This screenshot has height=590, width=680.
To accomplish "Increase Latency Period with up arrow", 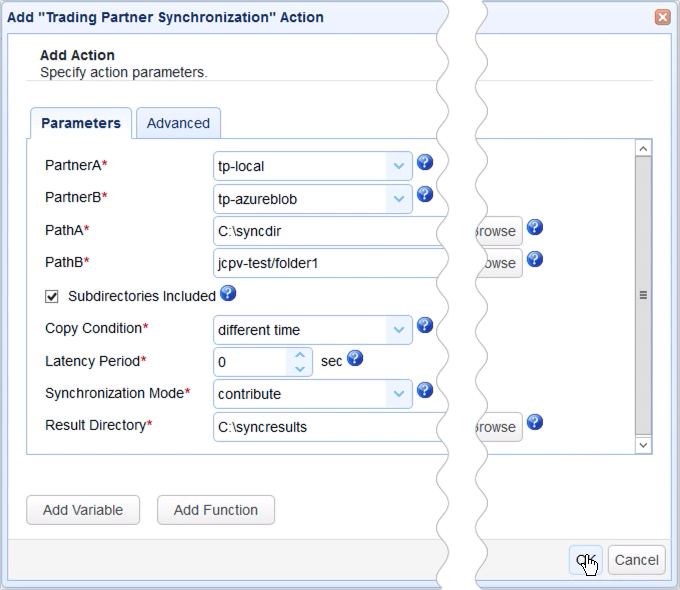I will 300,355.
